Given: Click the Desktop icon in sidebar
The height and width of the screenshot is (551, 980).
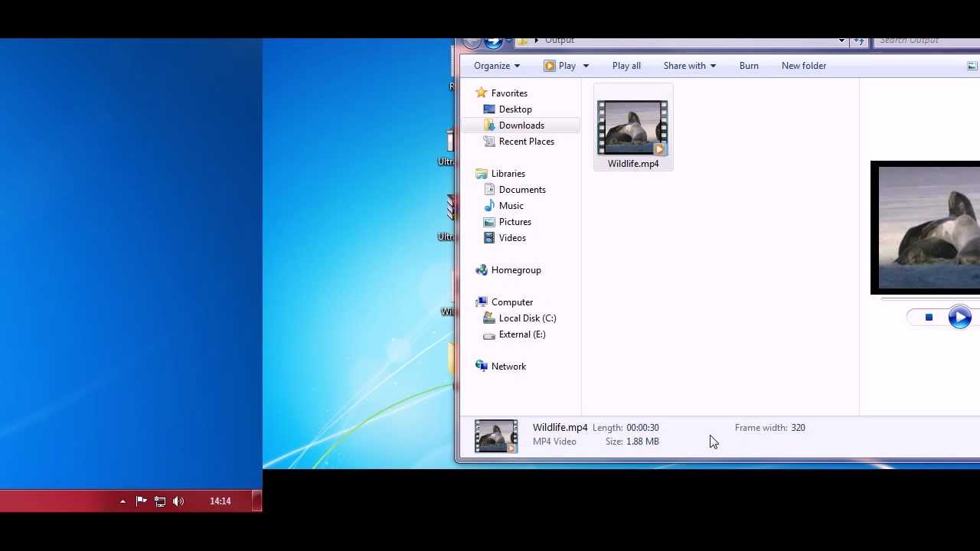Looking at the screenshot, I should pyautogui.click(x=489, y=109).
